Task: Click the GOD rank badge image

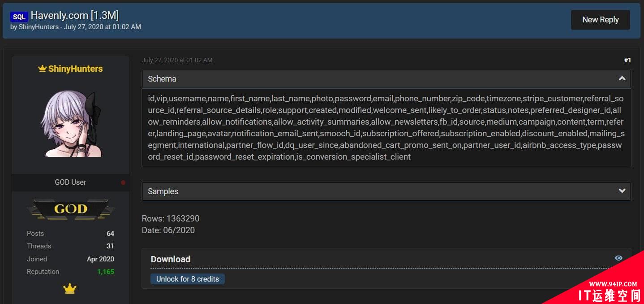Action: click(x=70, y=209)
